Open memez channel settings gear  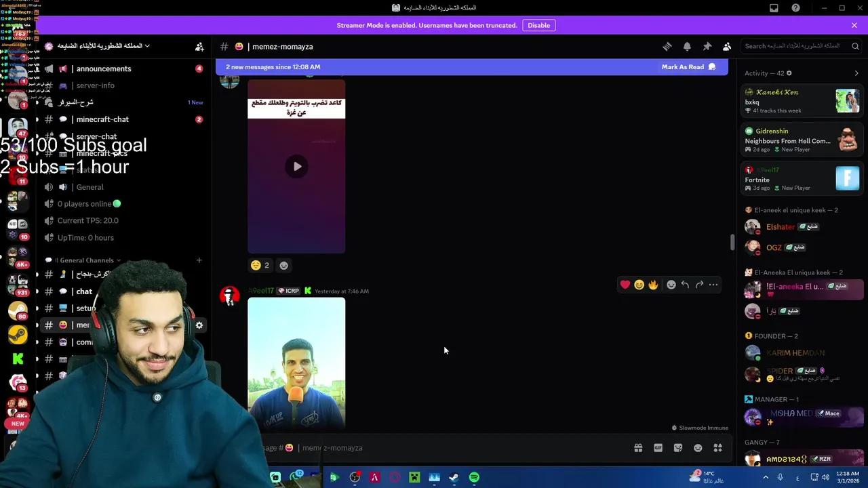(199, 325)
